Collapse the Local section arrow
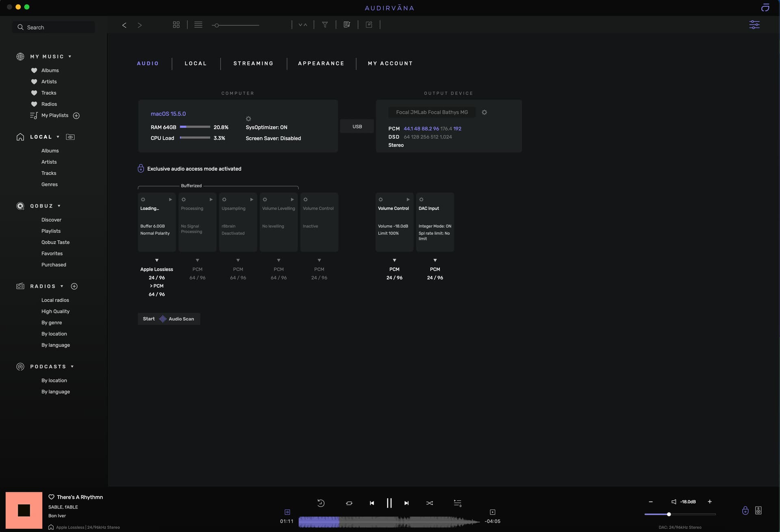Image resolution: width=780 pixels, height=532 pixels. (x=58, y=137)
